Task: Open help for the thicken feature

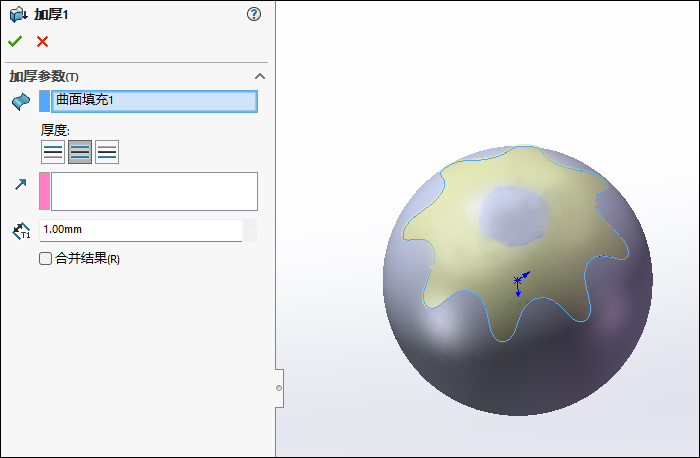Action: point(254,14)
